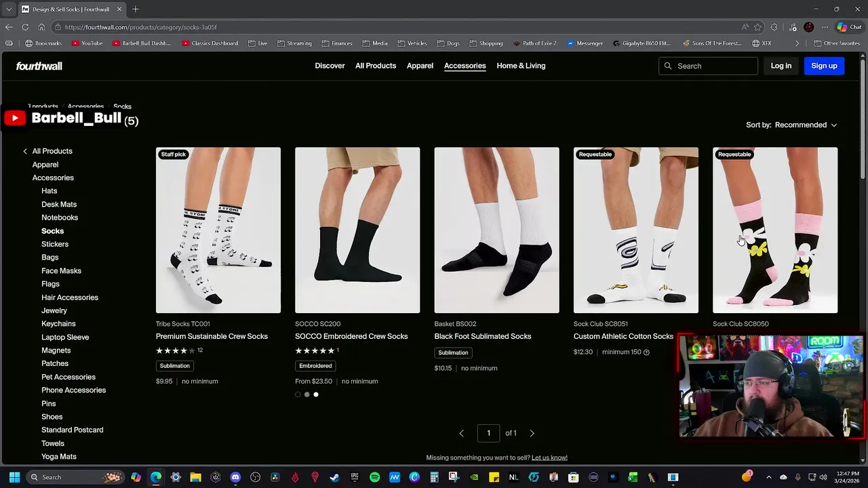Viewport: 868px width, 488px height.
Task: Open the Windows Start menu
Action: [14, 477]
